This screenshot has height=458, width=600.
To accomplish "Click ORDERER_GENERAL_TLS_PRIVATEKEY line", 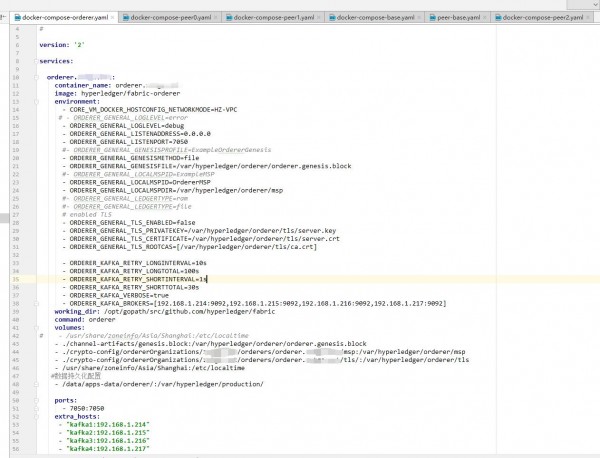I will pos(199,231).
